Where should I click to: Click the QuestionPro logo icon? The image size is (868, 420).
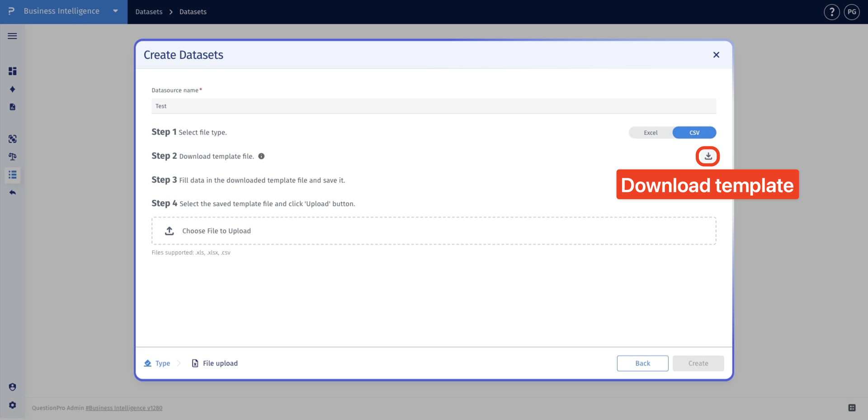pos(11,11)
